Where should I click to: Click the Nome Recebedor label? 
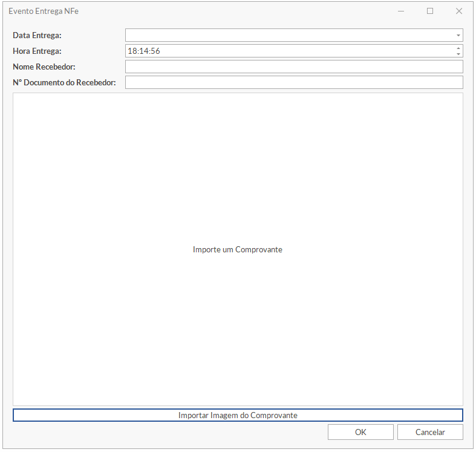[44, 67]
